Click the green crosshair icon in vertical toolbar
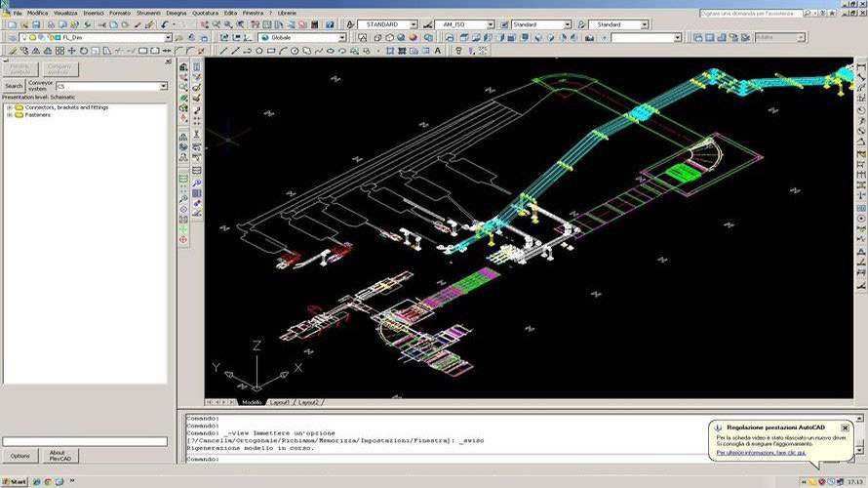The height and width of the screenshot is (488, 868). pos(183,228)
